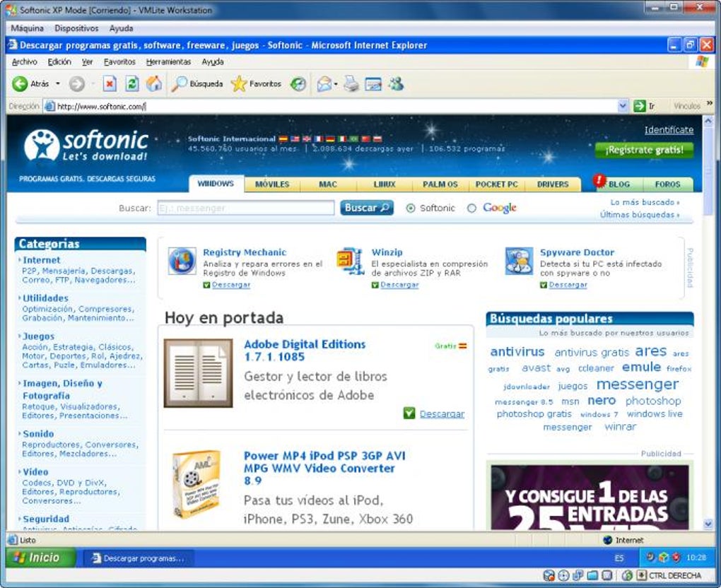Click the Winzip title link
721x588 pixels.
pos(387,252)
